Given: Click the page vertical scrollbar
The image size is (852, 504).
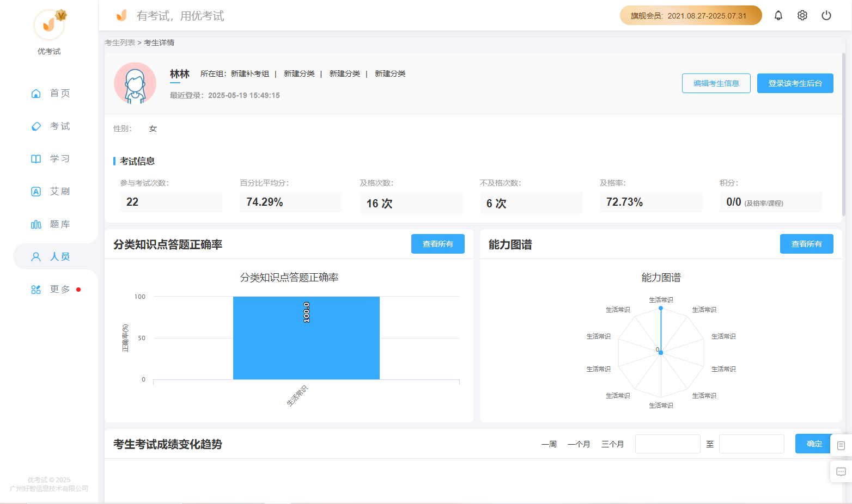Looking at the screenshot, I should pyautogui.click(x=844, y=134).
